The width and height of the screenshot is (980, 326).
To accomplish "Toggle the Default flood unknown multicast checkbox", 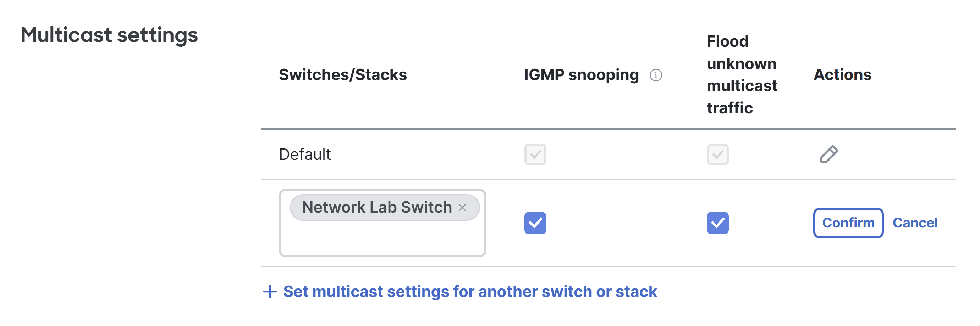I will point(717,154).
